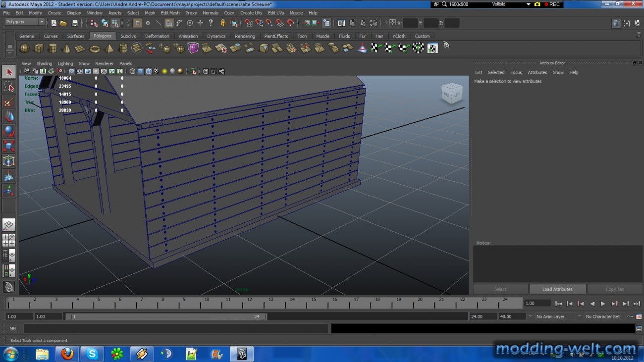Select the polygon sphere shelf icon
The height and width of the screenshot is (362, 644).
point(24,48)
